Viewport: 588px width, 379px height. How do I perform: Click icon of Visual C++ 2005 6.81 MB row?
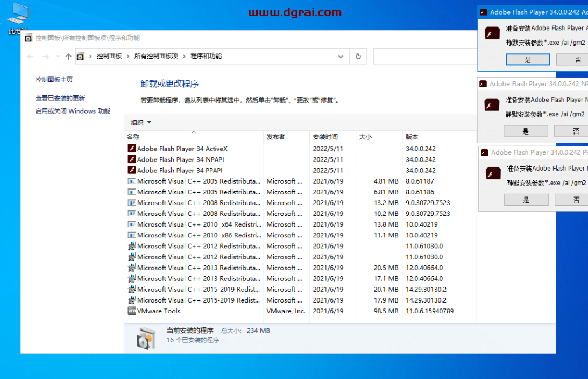(x=132, y=192)
